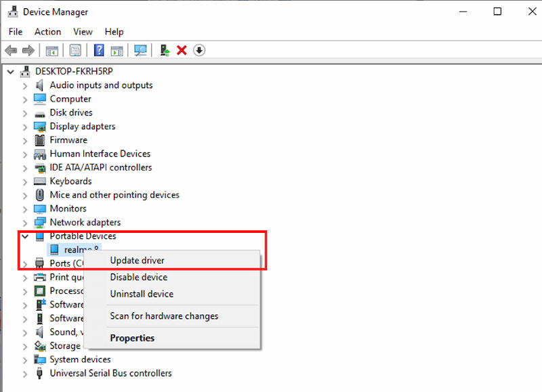Open the View menu
Screen dimensions: 542x392
[x=83, y=32]
